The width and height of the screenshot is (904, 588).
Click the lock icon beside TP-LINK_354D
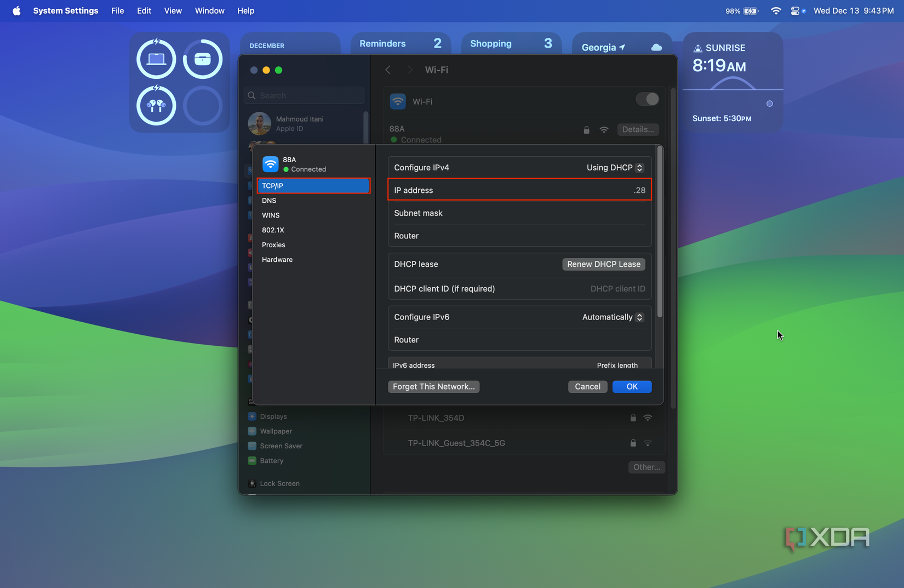click(633, 418)
